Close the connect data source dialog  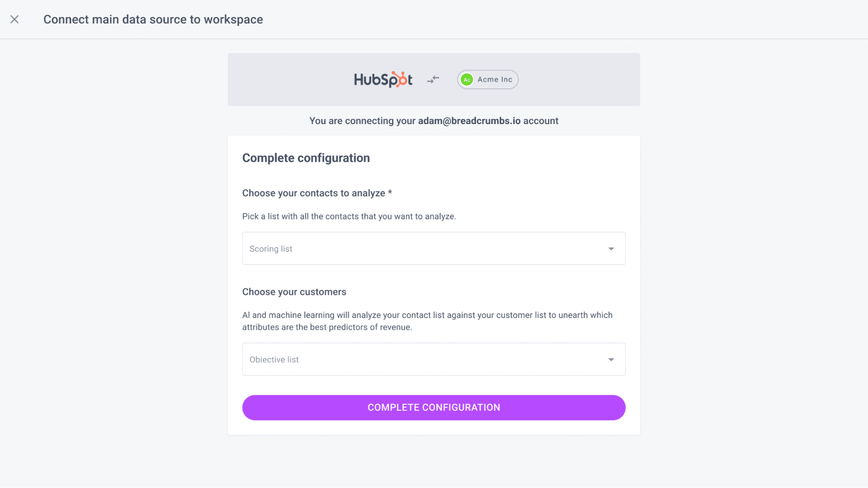click(14, 20)
